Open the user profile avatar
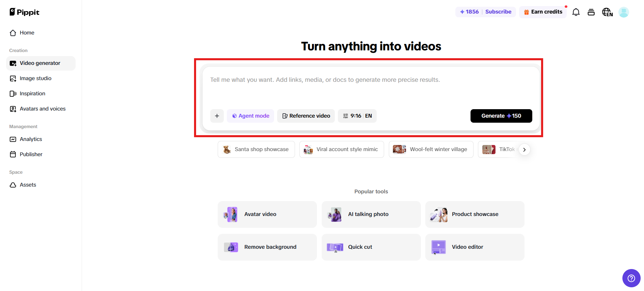This screenshot has width=644, height=291. (623, 12)
